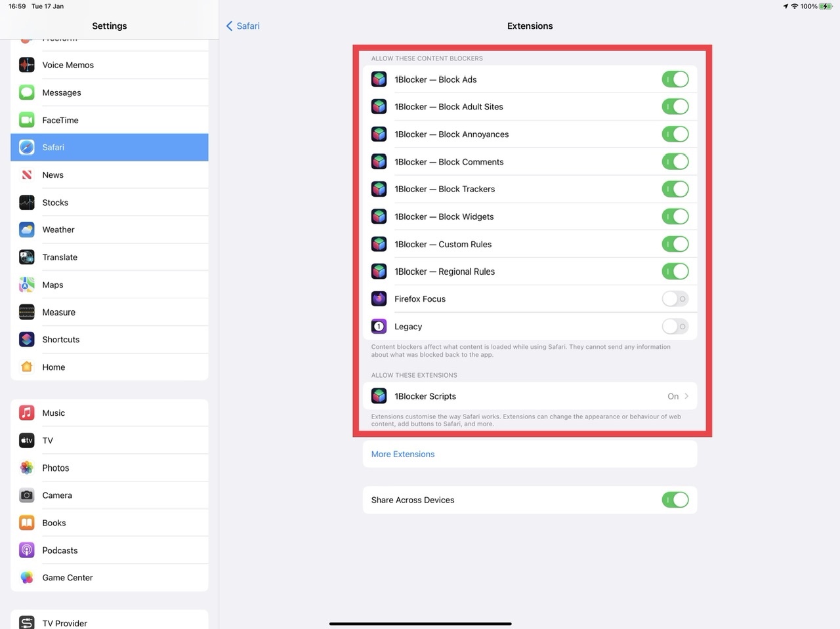Disable 1Blocker Block Trackers switch
840x629 pixels.
[x=675, y=189]
